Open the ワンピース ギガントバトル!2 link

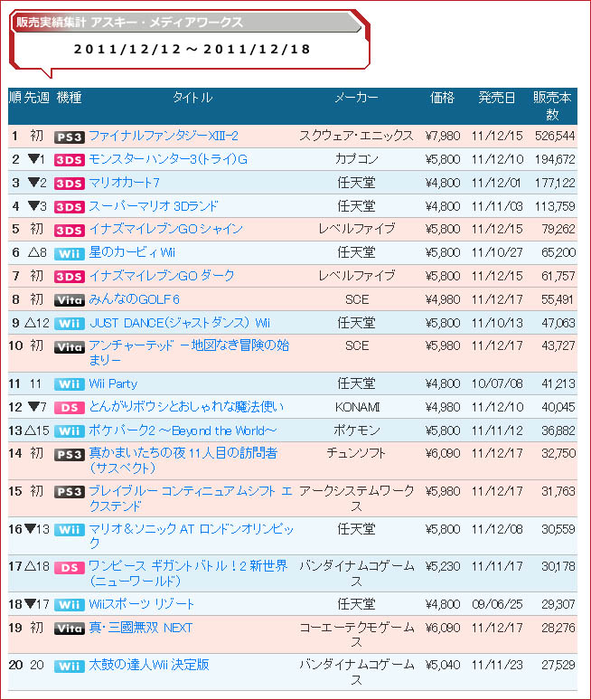[x=188, y=573]
